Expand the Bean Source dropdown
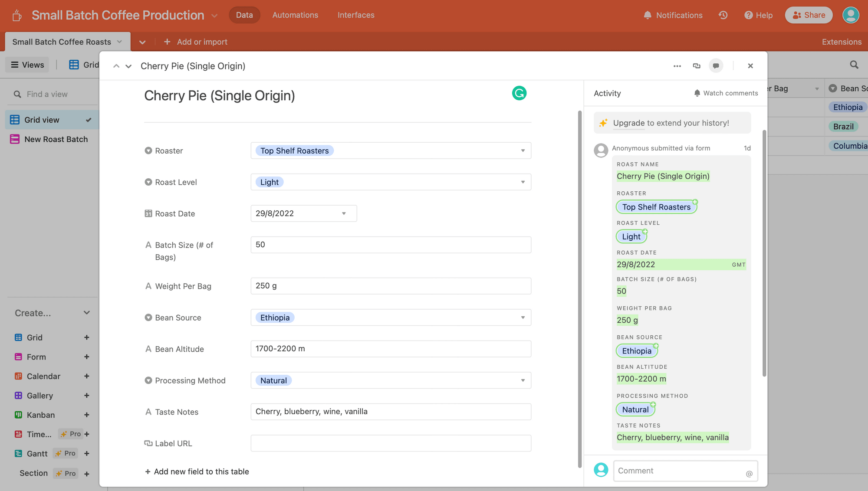Image resolution: width=868 pixels, height=491 pixels. point(523,317)
